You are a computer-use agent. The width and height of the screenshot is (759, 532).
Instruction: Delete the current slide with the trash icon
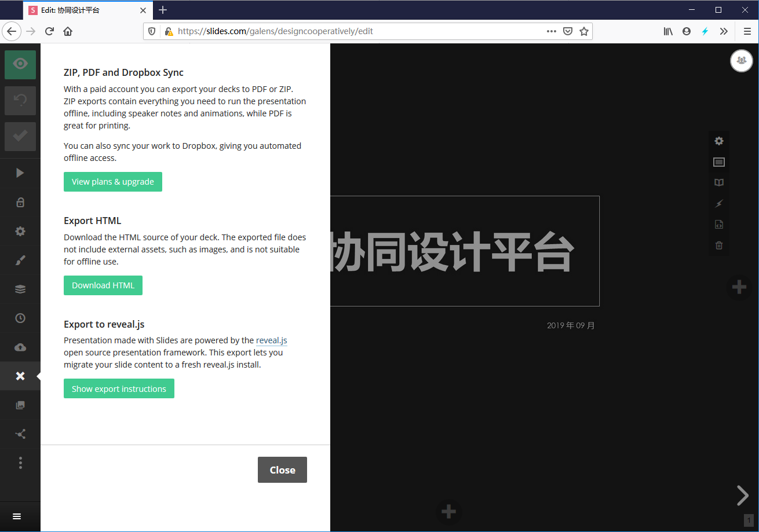pyautogui.click(x=719, y=245)
